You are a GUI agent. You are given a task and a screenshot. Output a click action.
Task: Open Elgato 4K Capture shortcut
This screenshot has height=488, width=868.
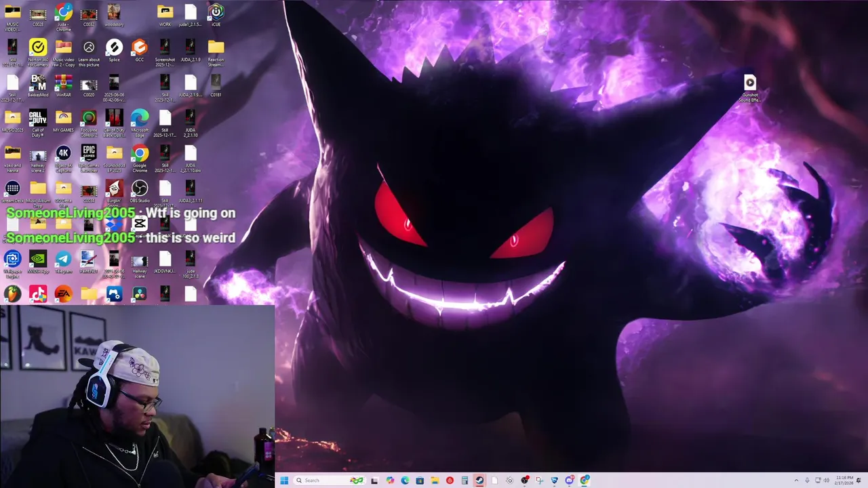(x=63, y=159)
